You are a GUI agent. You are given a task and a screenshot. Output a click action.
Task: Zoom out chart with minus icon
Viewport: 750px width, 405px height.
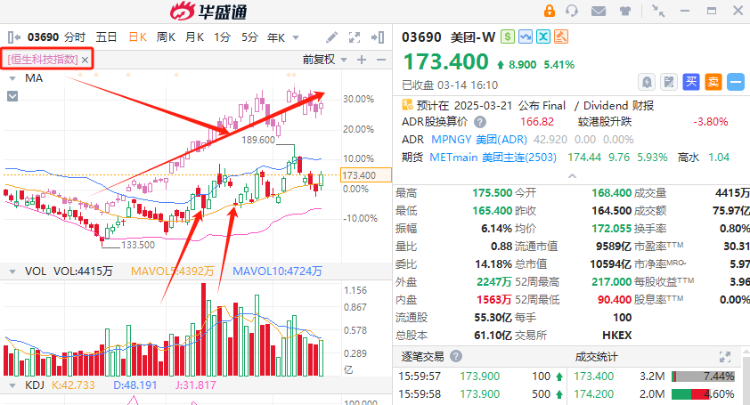[381, 59]
